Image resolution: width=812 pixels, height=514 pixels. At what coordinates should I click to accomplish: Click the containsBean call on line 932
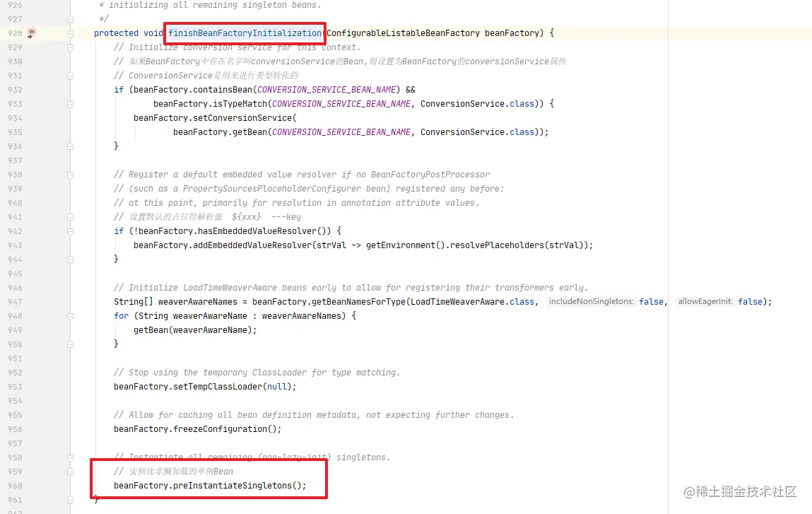pyautogui.click(x=222, y=90)
